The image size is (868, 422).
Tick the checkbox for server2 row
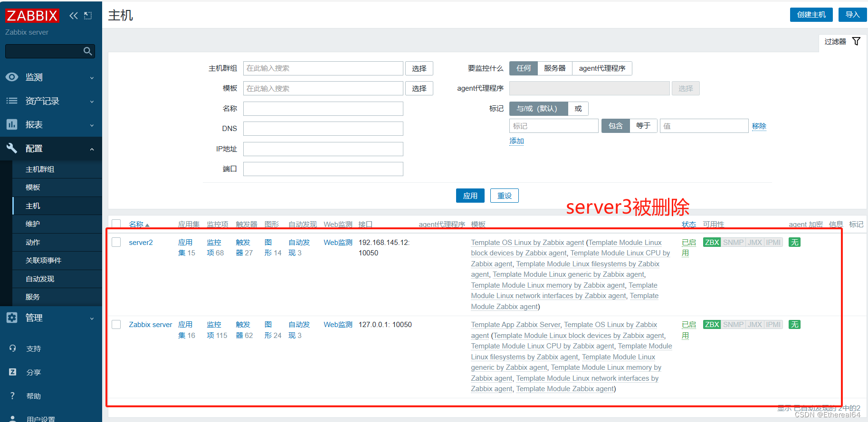pyautogui.click(x=116, y=242)
